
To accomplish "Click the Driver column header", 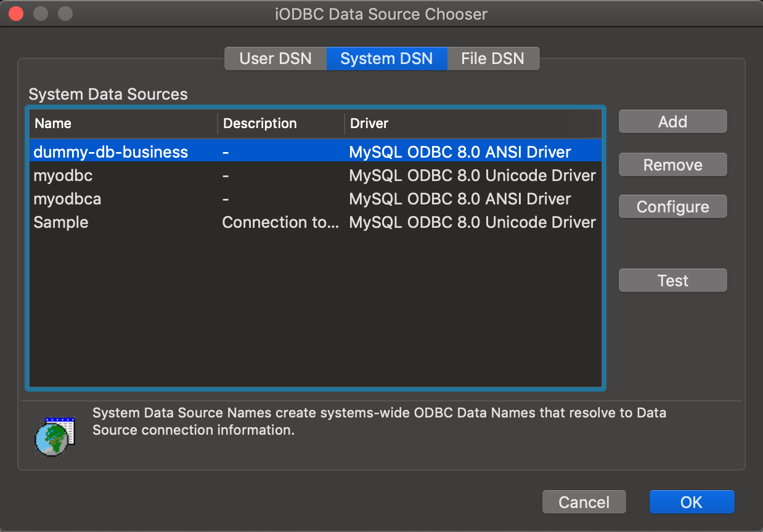I will click(369, 123).
